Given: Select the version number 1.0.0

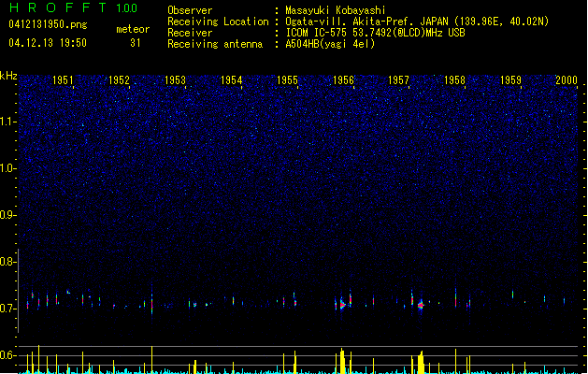Looking at the screenshot, I should (127, 8).
